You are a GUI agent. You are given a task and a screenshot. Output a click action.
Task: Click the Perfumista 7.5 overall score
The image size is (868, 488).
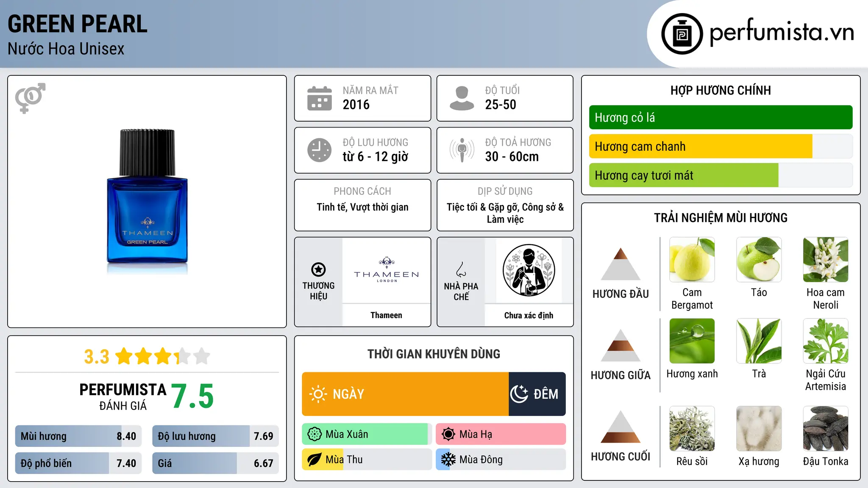pyautogui.click(x=192, y=396)
